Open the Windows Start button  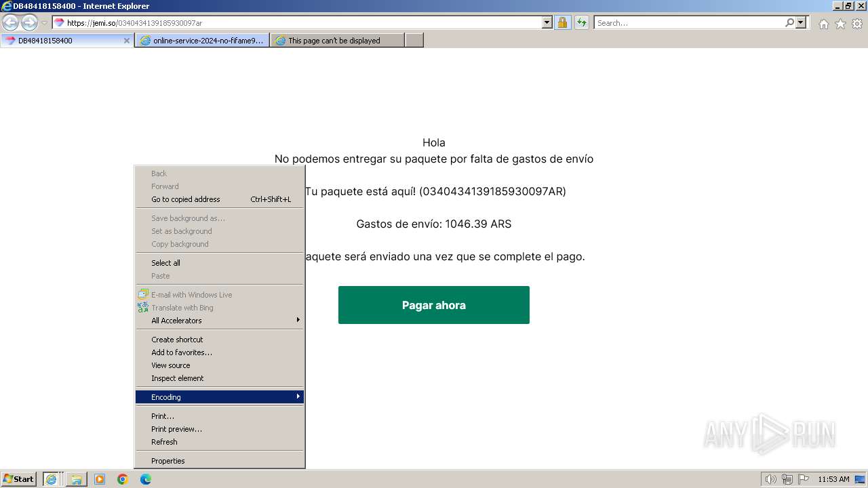tap(19, 479)
